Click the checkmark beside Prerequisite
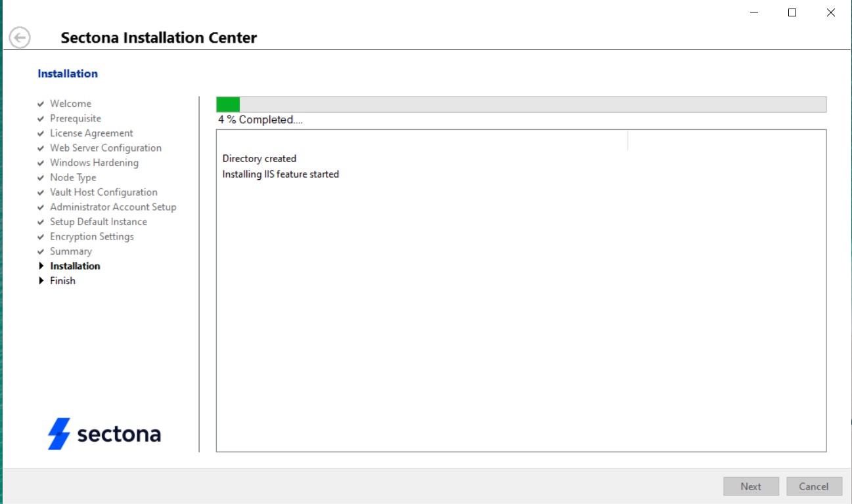The height and width of the screenshot is (504, 852). click(41, 118)
